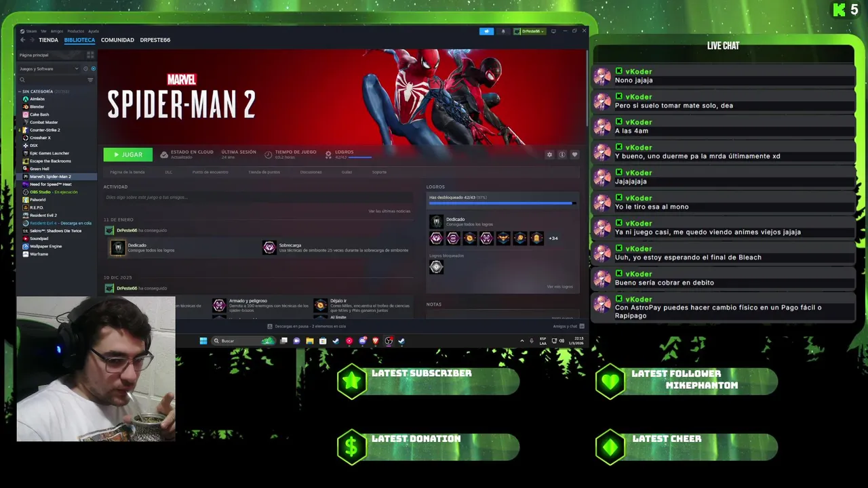Open DrPeste66 account dropdown in title bar
Screen dimensions: 868x488
(529, 31)
